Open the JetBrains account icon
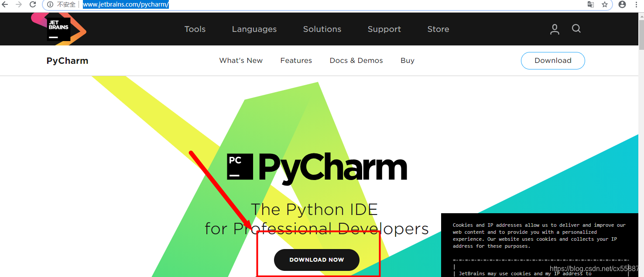This screenshot has width=644, height=277. 555,29
